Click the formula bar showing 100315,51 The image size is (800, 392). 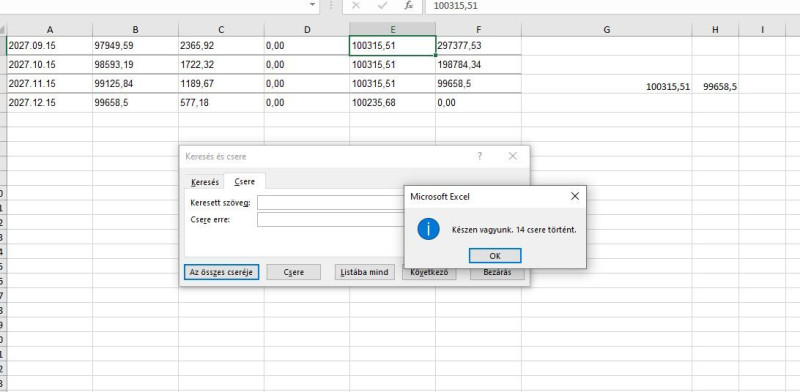pyautogui.click(x=612, y=6)
